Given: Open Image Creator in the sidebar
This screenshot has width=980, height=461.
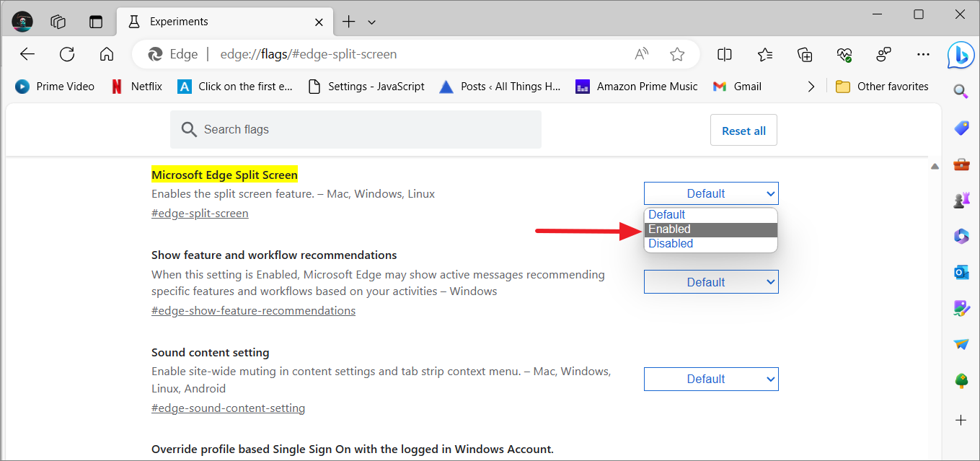Looking at the screenshot, I should [x=961, y=308].
